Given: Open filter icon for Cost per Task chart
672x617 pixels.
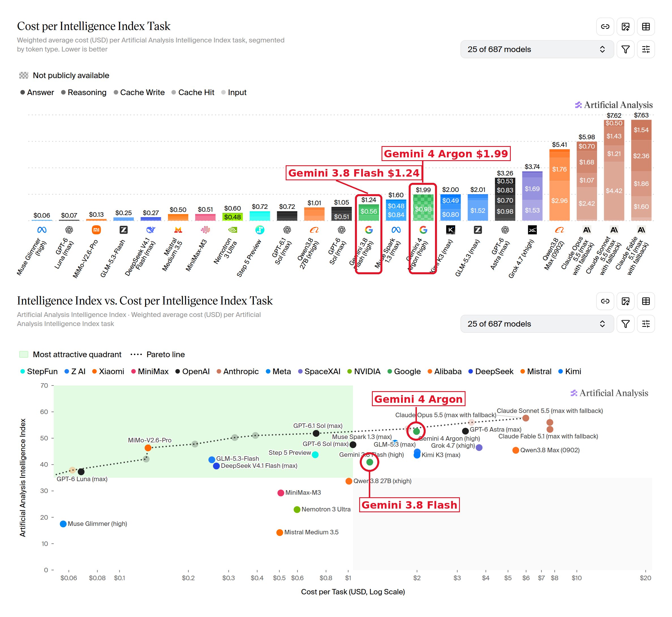Looking at the screenshot, I should (x=625, y=50).
